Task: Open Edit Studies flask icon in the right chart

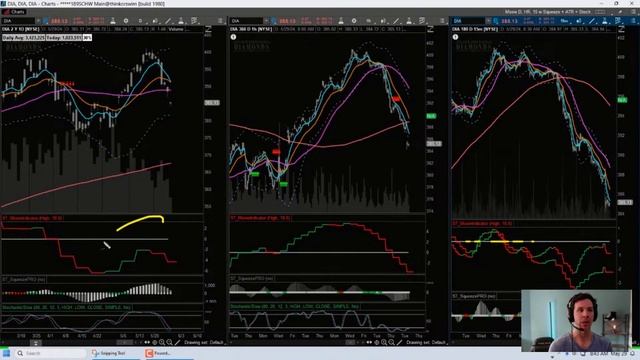Action: click(605, 21)
